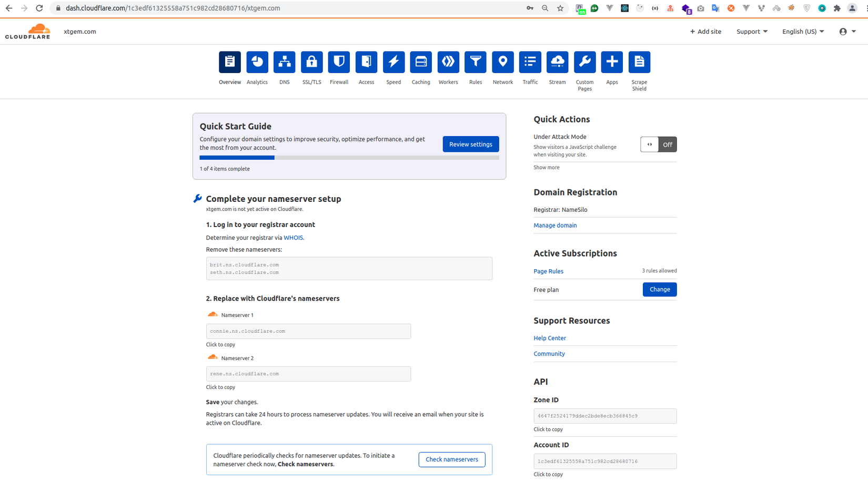The image size is (868, 481).
Task: Click the Check nameservers button
Action: [451, 459]
